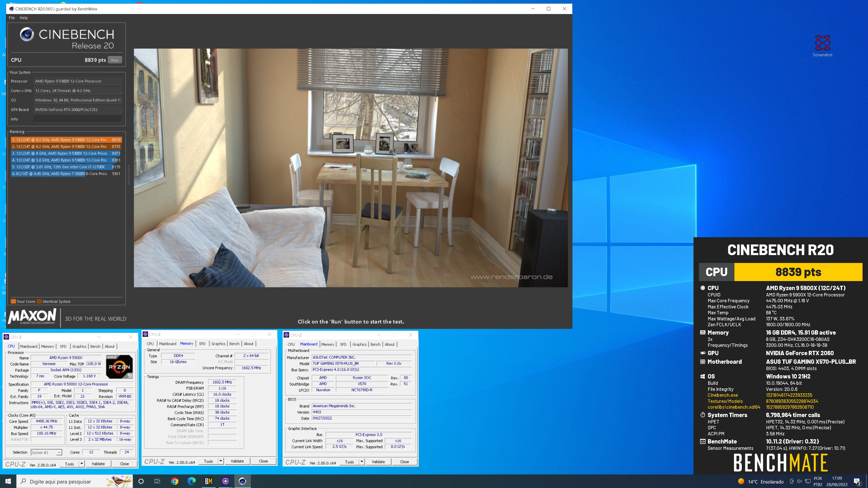Image resolution: width=868 pixels, height=488 pixels.
Task: Click the Memory icon in BenchMate panel
Action: click(x=703, y=332)
